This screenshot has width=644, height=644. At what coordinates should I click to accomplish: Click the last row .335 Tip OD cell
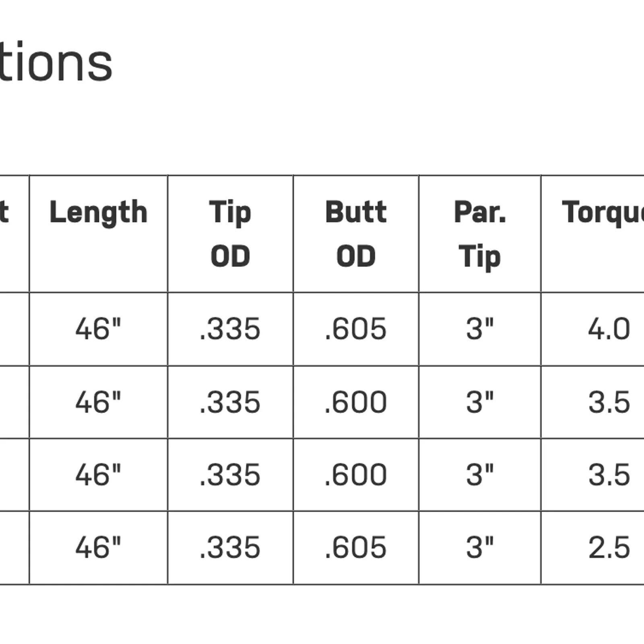coord(230,548)
